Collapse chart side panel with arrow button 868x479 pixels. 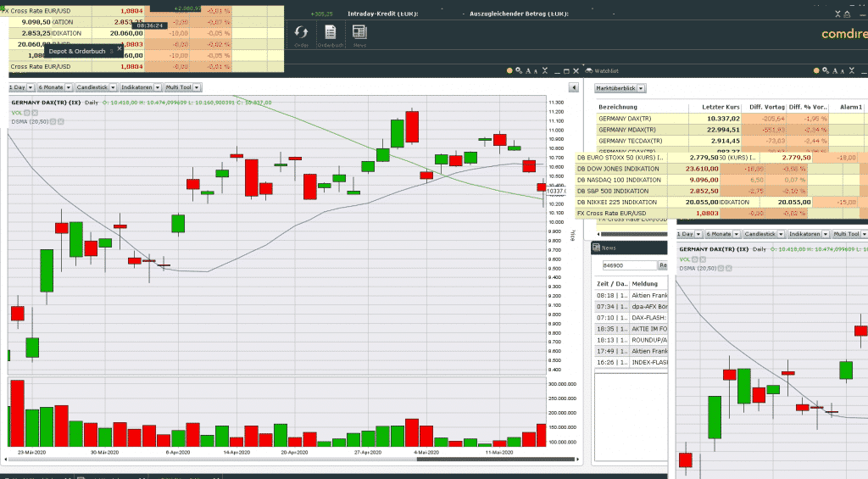click(574, 87)
